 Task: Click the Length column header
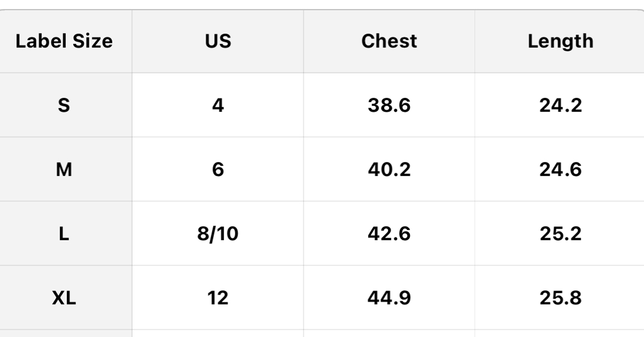point(560,41)
